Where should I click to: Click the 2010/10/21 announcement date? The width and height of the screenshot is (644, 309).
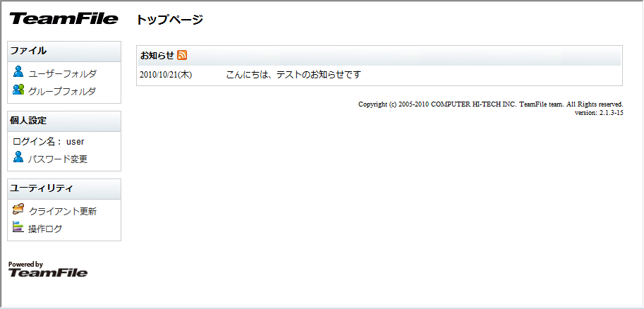166,74
